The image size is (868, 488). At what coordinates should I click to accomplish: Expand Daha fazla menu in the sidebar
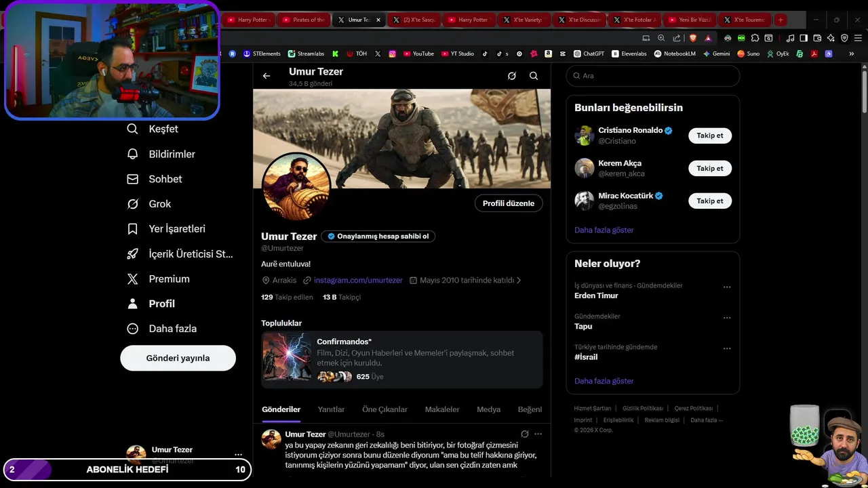162,329
